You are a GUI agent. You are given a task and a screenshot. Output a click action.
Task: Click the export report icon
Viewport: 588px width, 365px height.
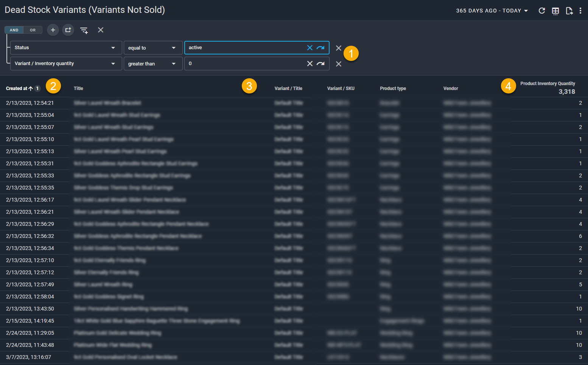pyautogui.click(x=569, y=11)
